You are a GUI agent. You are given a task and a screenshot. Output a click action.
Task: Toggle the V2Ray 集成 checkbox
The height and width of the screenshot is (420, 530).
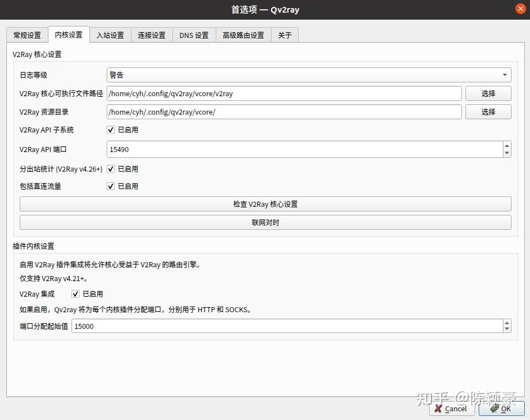pyautogui.click(x=76, y=294)
